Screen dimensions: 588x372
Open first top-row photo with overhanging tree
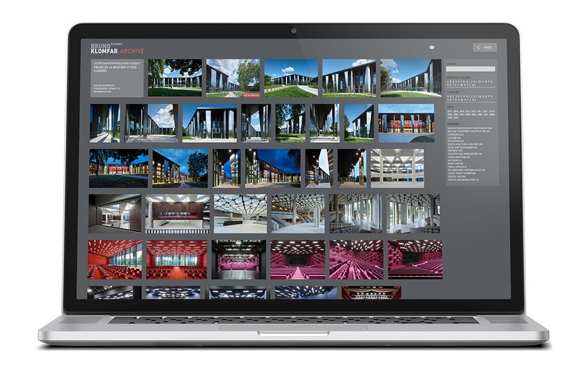[175, 78]
